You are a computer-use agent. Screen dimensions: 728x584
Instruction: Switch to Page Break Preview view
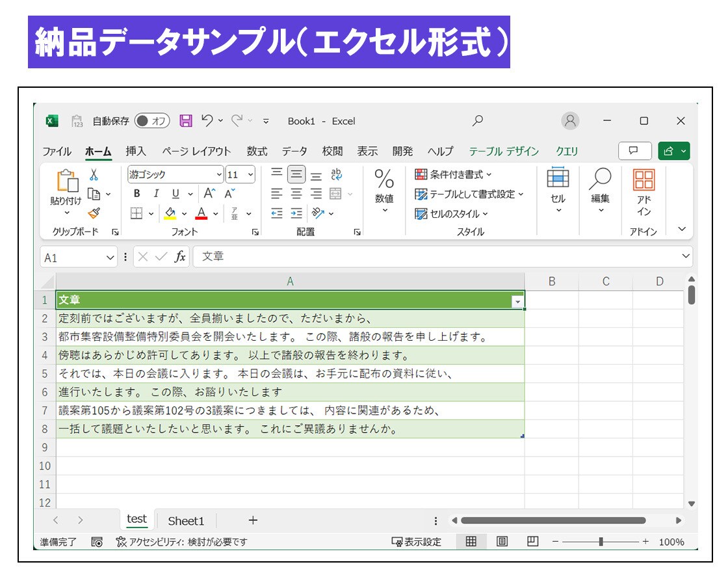pyautogui.click(x=532, y=541)
